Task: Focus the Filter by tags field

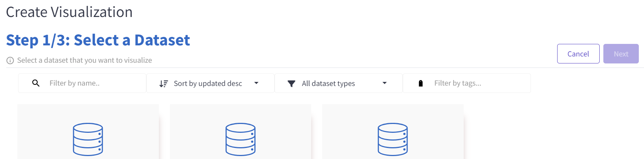Action: [x=478, y=83]
